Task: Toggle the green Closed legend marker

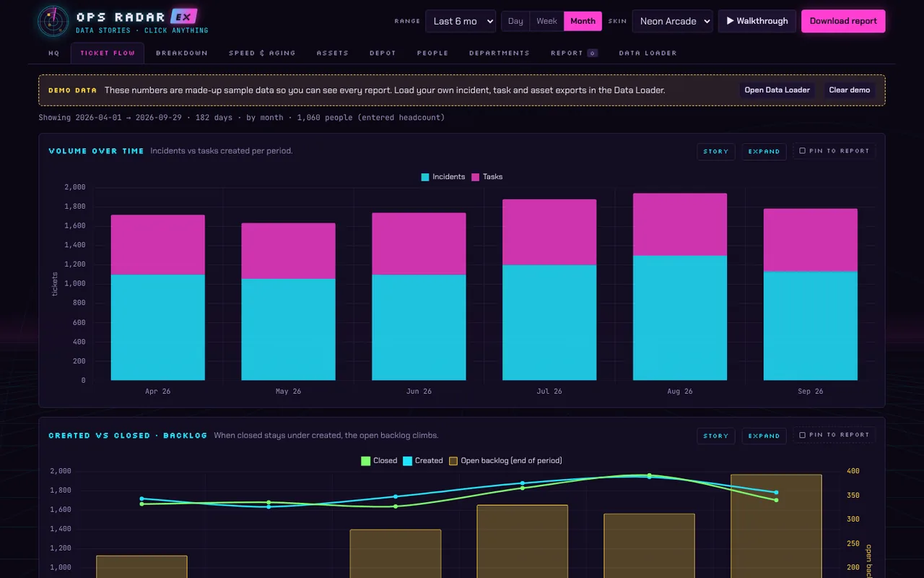Action: [365, 461]
